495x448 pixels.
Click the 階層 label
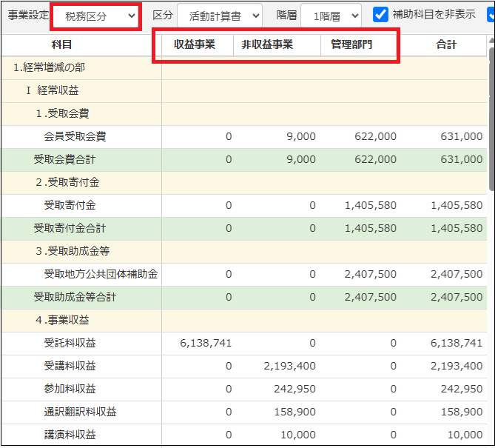286,15
